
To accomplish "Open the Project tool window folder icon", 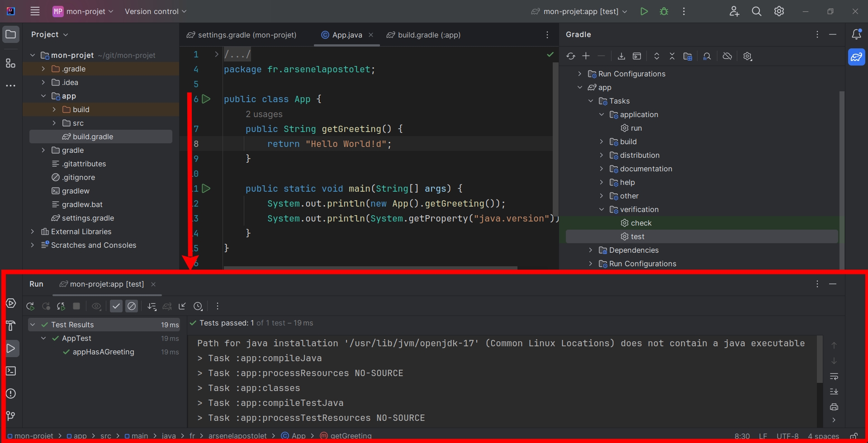I will [11, 34].
